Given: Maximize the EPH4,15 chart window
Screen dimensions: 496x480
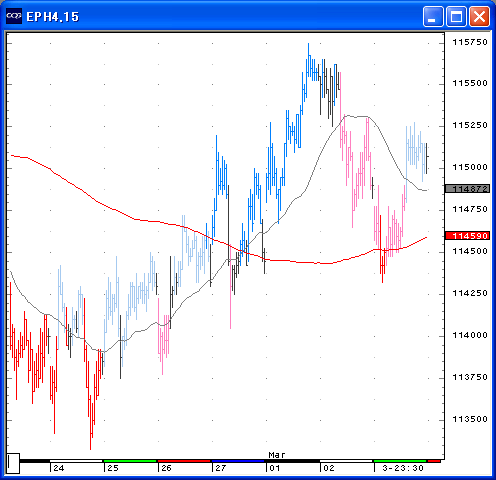Looking at the screenshot, I should click(456, 16).
